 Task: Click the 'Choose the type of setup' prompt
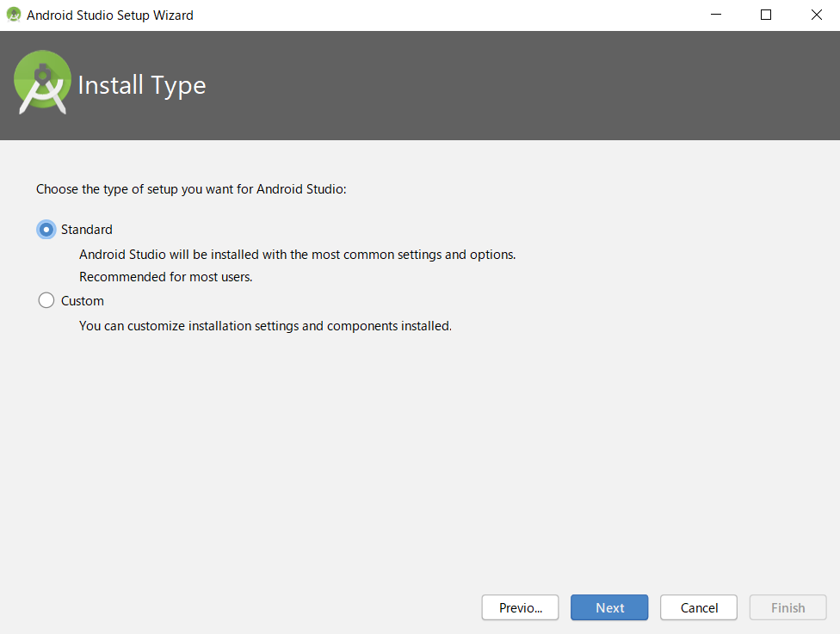click(x=191, y=189)
